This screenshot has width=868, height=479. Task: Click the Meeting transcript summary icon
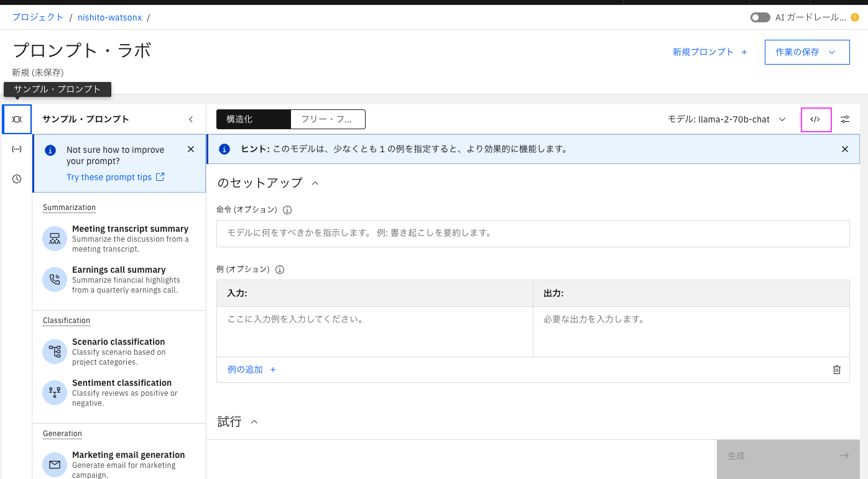coord(55,239)
